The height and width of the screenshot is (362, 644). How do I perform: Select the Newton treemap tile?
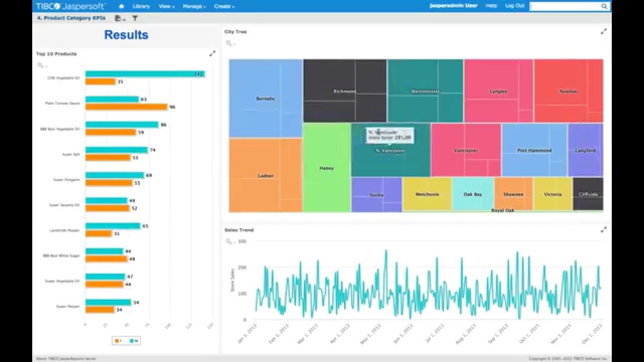(x=569, y=91)
